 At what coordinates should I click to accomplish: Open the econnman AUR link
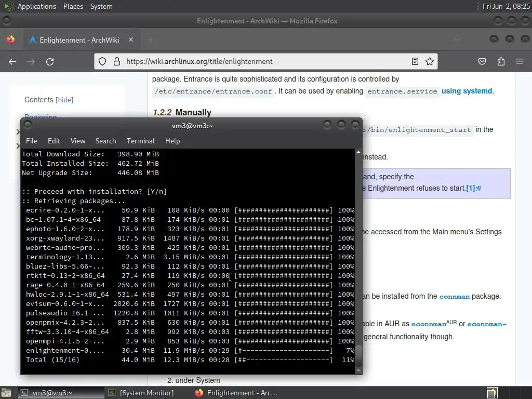[429, 324]
